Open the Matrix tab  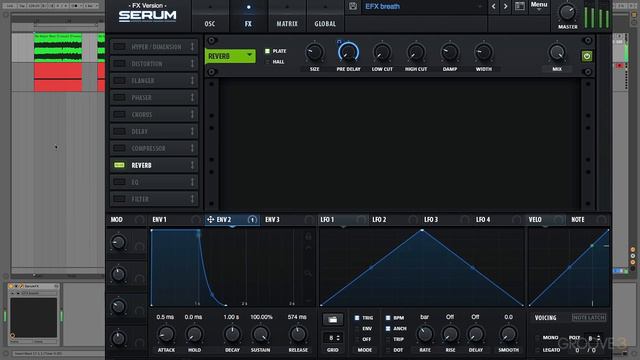287,24
